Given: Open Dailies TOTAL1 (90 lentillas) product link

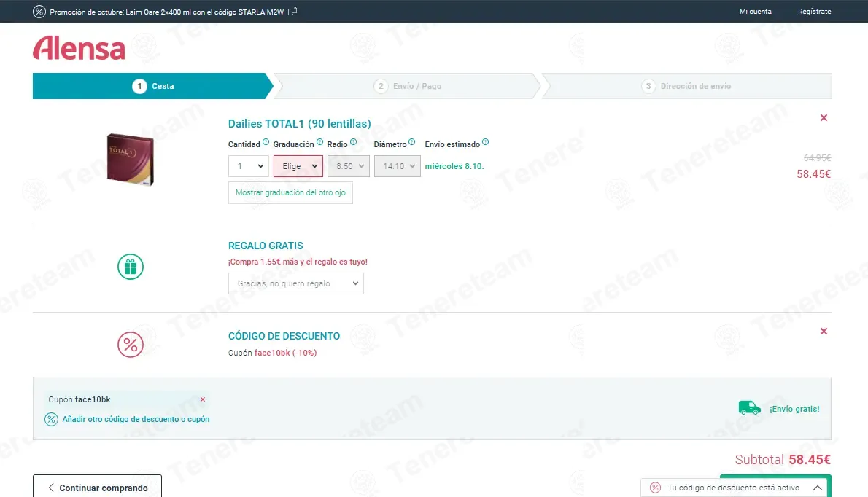Looking at the screenshot, I should 300,124.
